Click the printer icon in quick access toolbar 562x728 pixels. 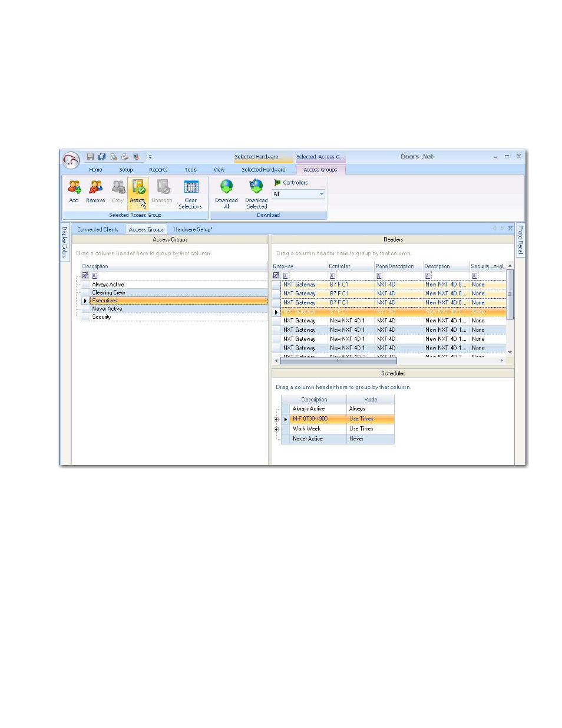(x=125, y=157)
